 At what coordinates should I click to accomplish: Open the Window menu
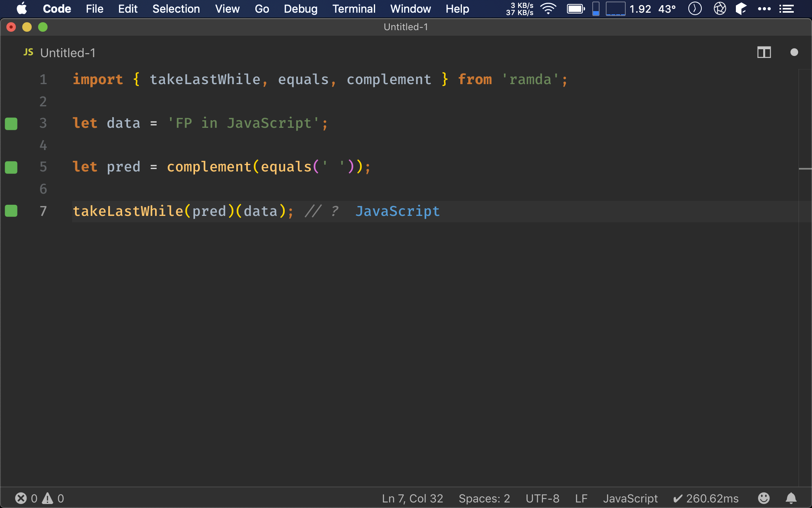(x=410, y=9)
